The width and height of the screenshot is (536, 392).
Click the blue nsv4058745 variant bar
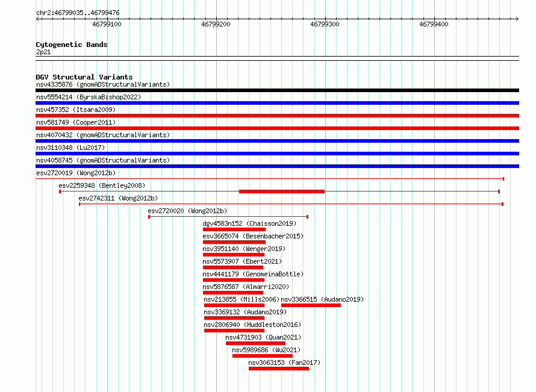[277, 166]
